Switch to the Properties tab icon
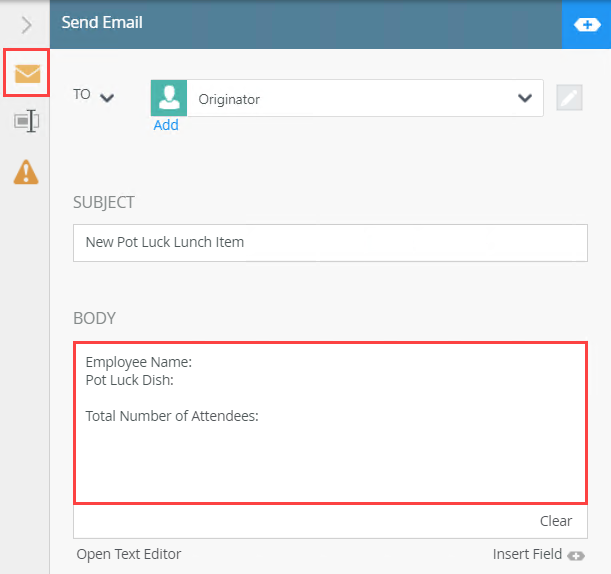Viewport: 611px width, 574px height. [27, 122]
